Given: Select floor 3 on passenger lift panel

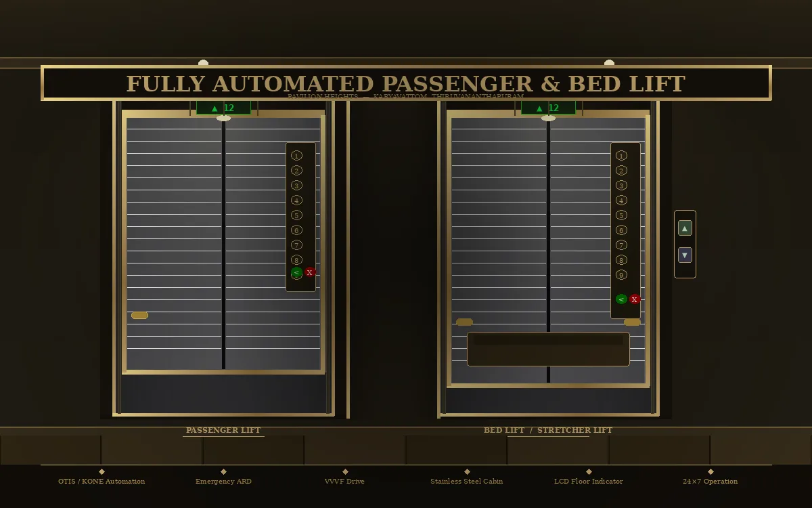Looking at the screenshot, I should (x=296, y=186).
